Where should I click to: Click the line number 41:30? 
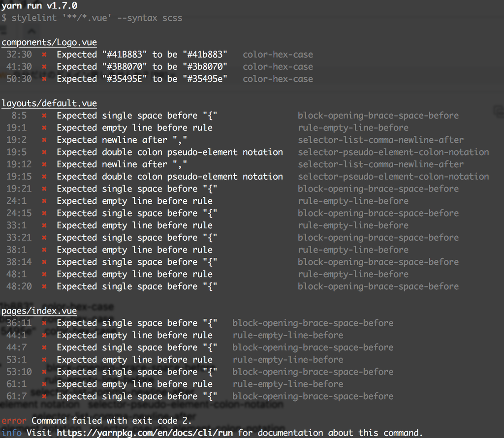19,67
